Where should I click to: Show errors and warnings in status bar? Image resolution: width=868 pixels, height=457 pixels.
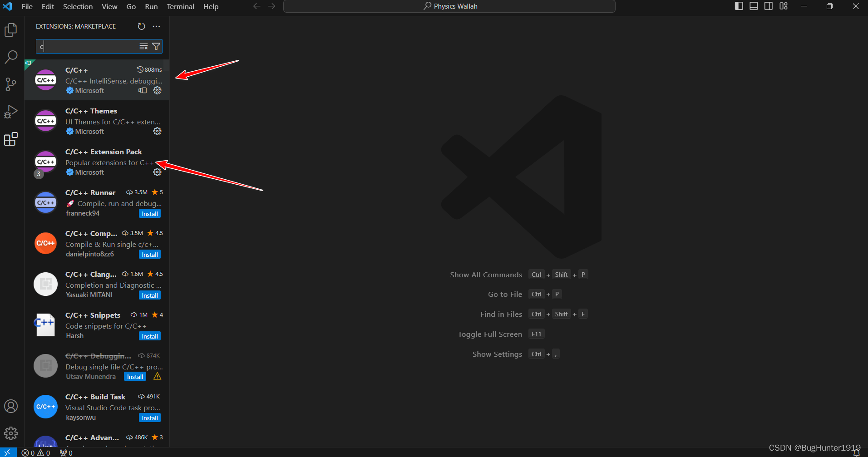pyautogui.click(x=36, y=453)
